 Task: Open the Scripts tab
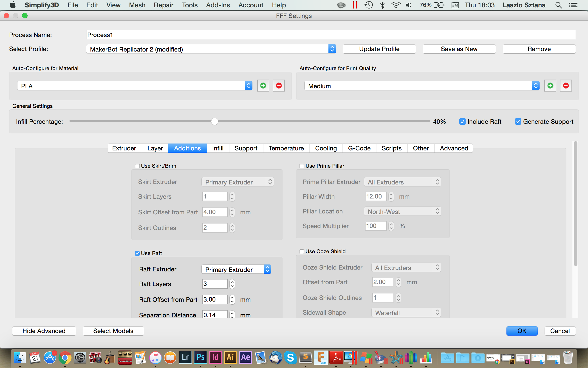pos(391,148)
